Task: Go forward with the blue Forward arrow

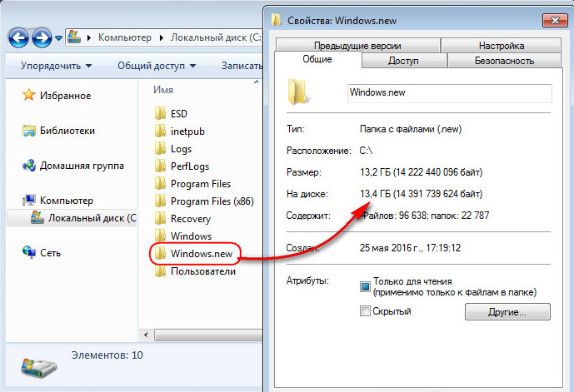Action: (42, 37)
